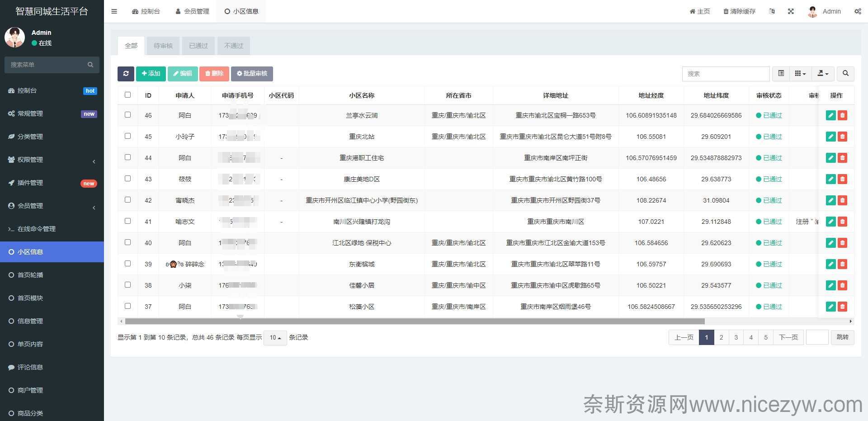Switch to the 待审核 tab
The width and height of the screenshot is (868, 421).
point(163,46)
